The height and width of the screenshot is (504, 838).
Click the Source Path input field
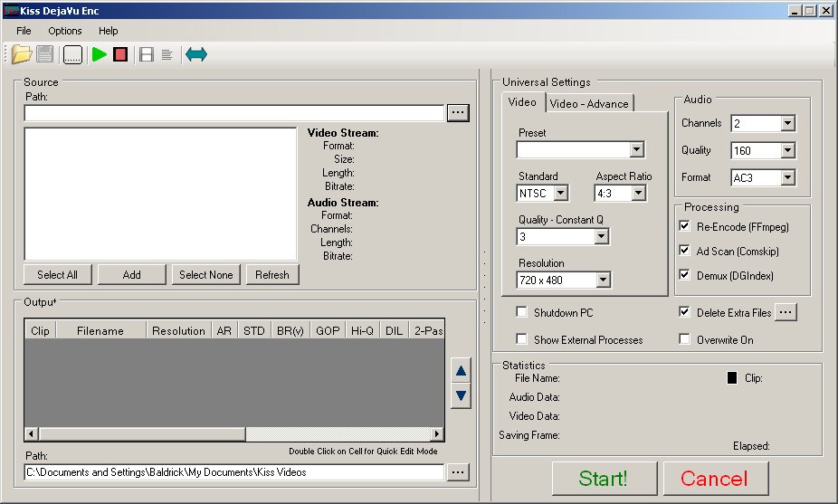(x=234, y=113)
